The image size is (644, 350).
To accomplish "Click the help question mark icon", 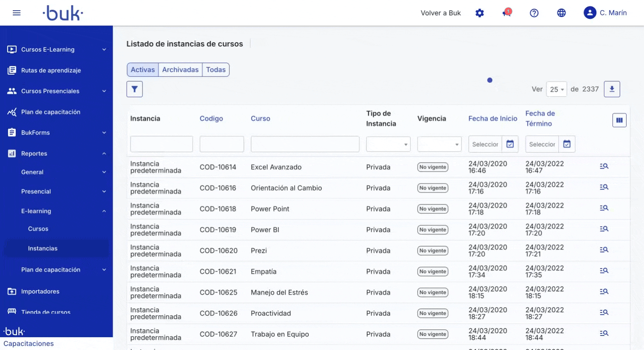I will (534, 13).
